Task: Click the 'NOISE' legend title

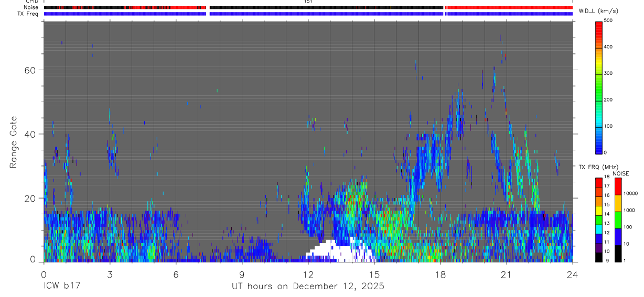Action: [620, 173]
